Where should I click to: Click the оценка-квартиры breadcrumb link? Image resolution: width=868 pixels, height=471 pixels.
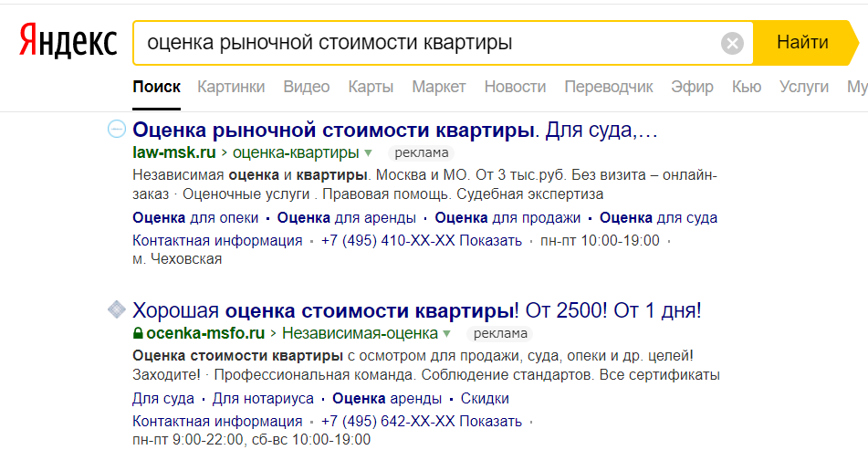(x=296, y=152)
